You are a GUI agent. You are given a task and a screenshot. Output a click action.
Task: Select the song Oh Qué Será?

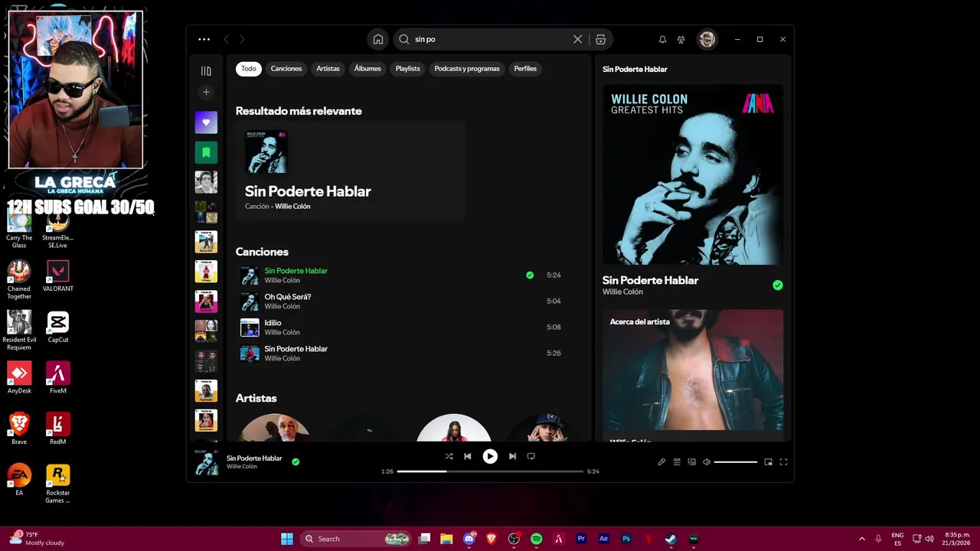point(288,297)
